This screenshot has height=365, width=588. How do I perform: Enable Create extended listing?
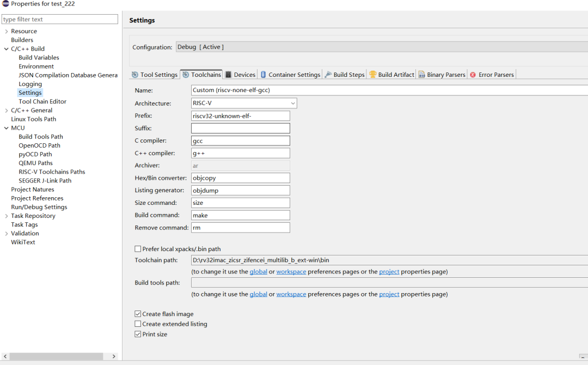click(138, 324)
